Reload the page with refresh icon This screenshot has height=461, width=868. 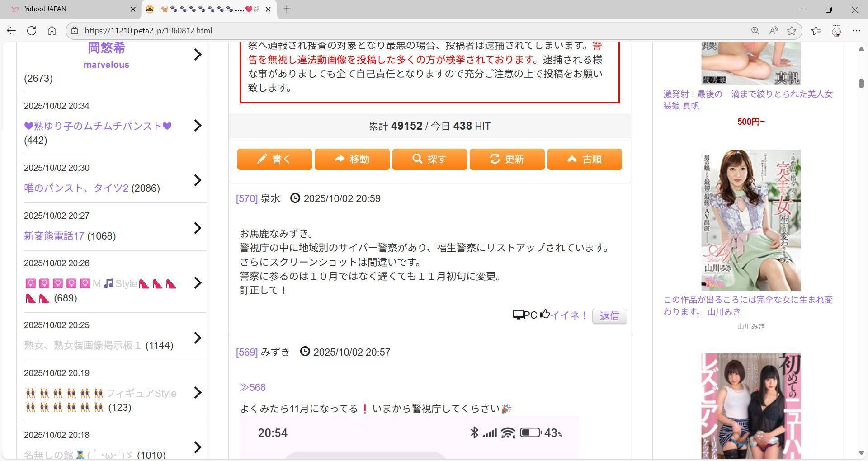[31, 31]
